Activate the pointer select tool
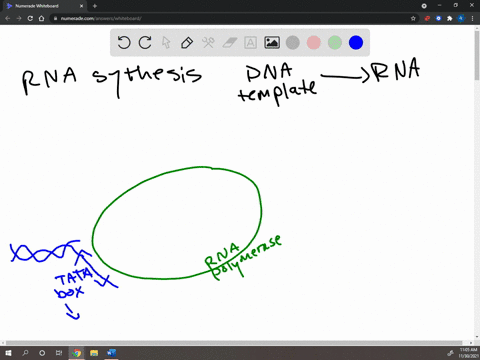The image size is (480, 360). coord(166,43)
